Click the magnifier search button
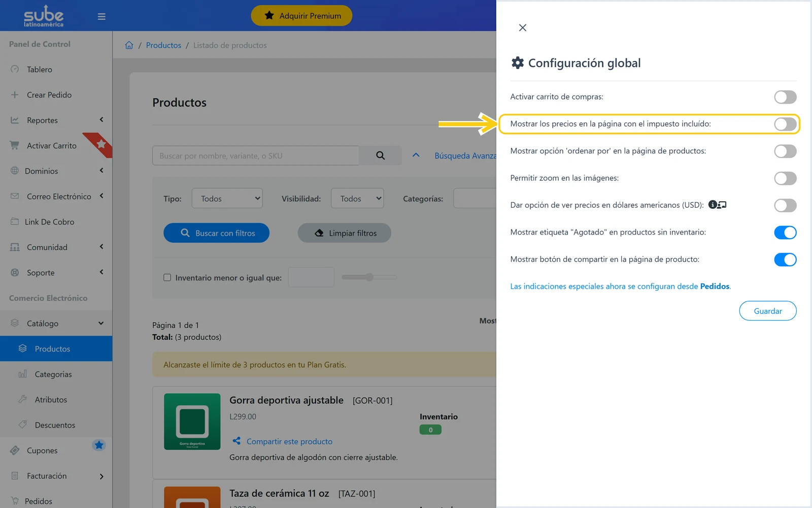The image size is (812, 508). click(x=380, y=155)
